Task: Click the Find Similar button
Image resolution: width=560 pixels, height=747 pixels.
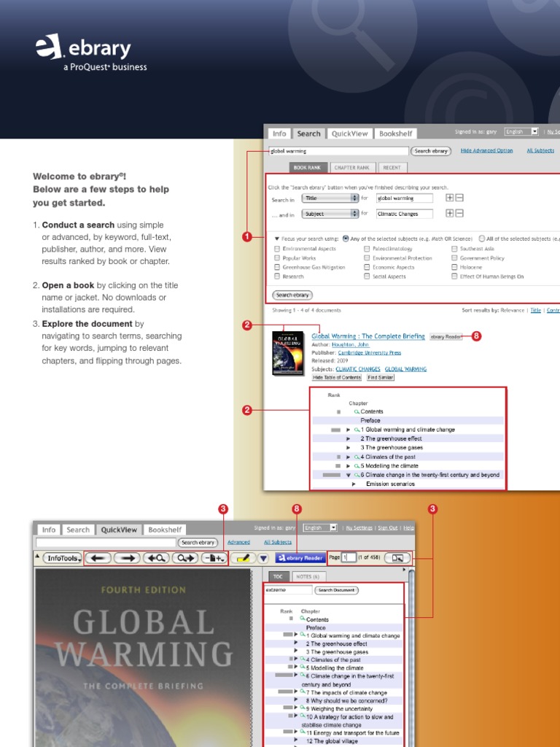Action: (x=381, y=377)
